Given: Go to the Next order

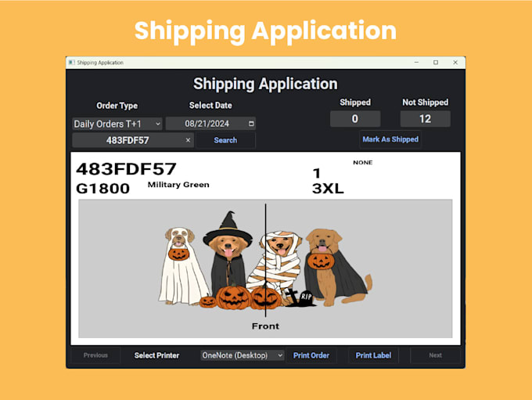Looking at the screenshot, I should [435, 355].
